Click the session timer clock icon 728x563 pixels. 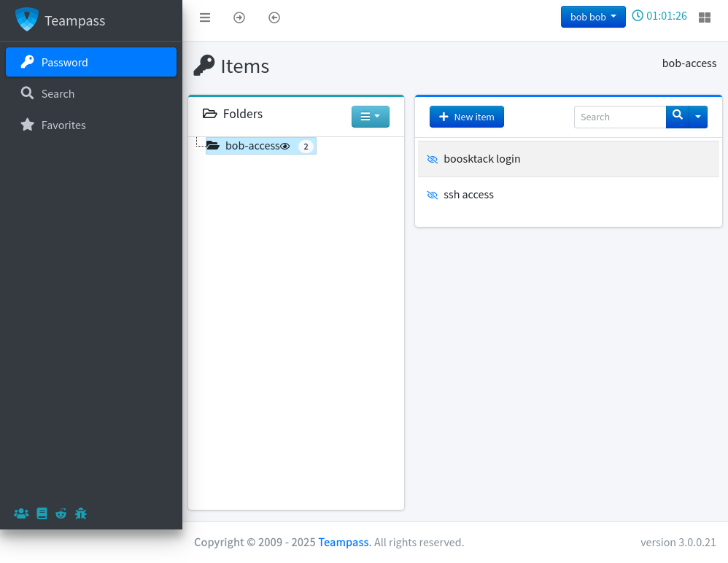(x=638, y=15)
